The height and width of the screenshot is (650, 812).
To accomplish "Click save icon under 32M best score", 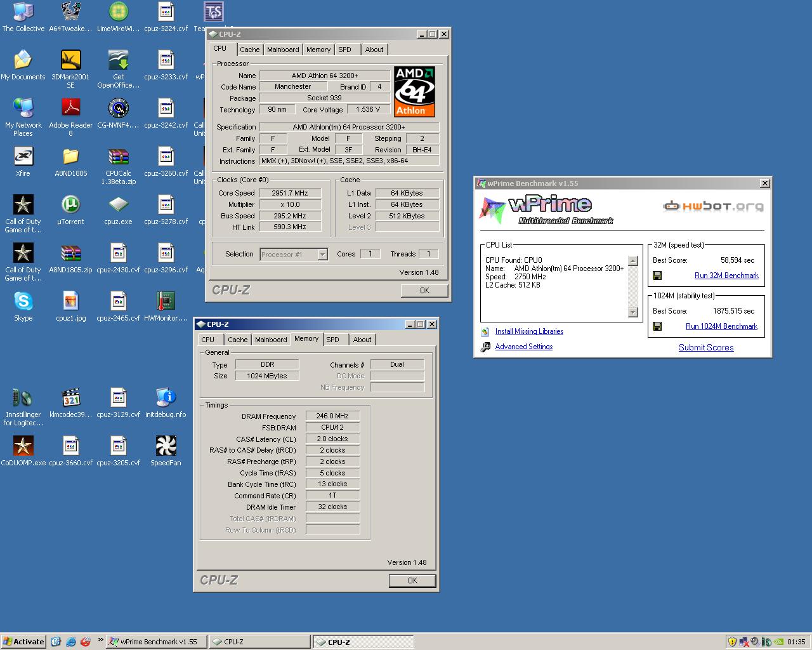I will 657,275.
